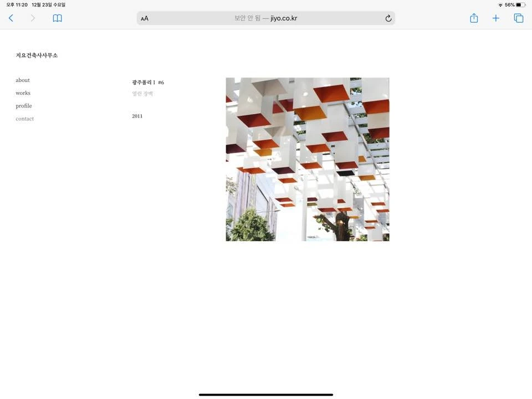
Task: Select the jiyo.co.kr address bar
Action: point(266,18)
